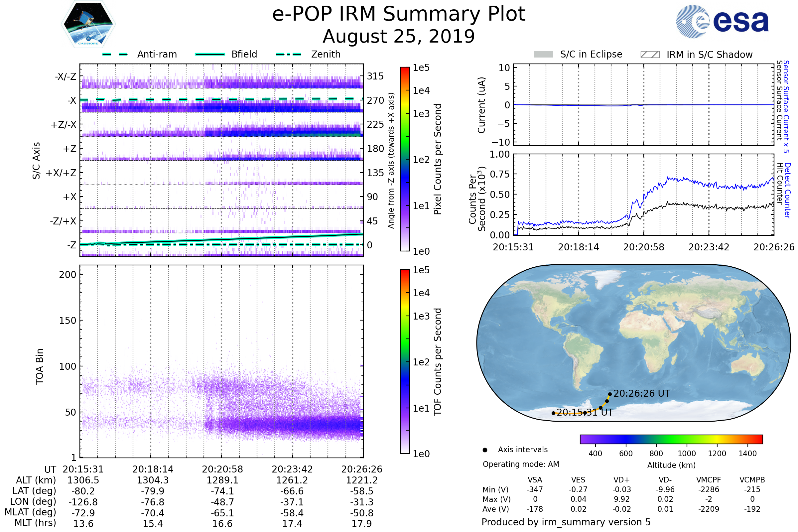
Task: Click the Bfield solid legend line
Action: coord(210,54)
